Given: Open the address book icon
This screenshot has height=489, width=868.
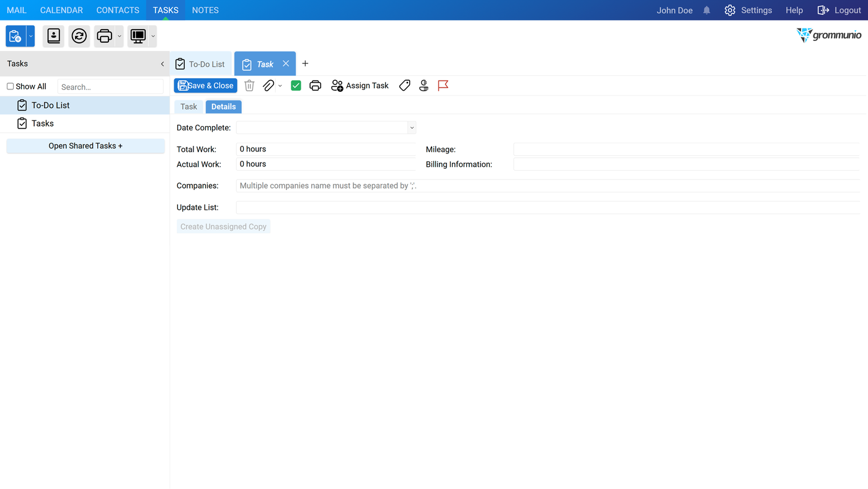Looking at the screenshot, I should (54, 37).
